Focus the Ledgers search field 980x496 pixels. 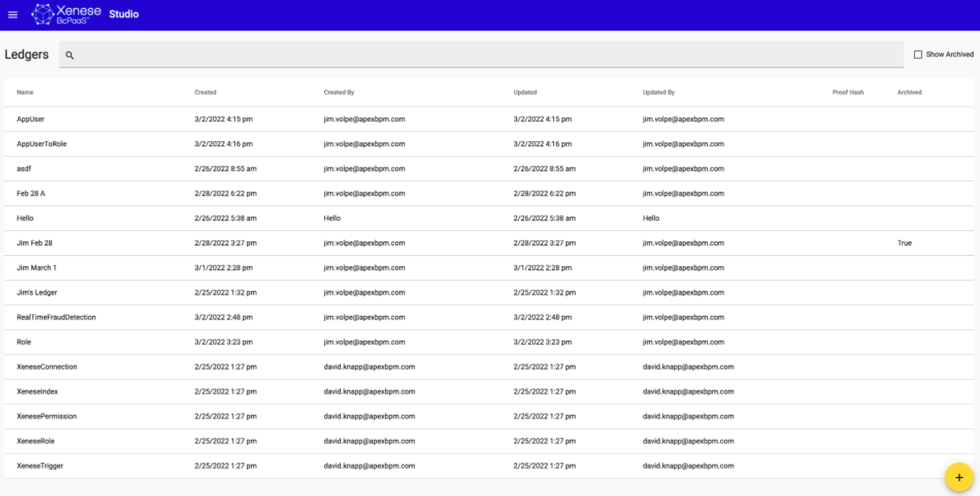481,54
